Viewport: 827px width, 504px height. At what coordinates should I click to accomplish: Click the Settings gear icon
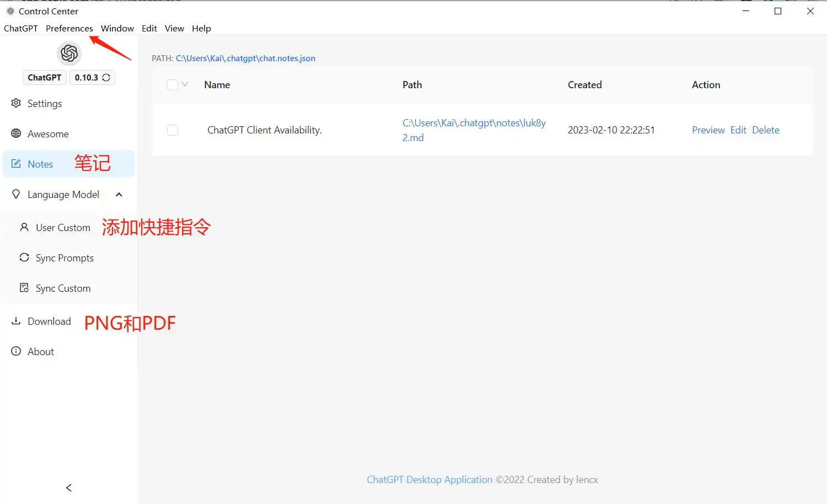(x=16, y=103)
